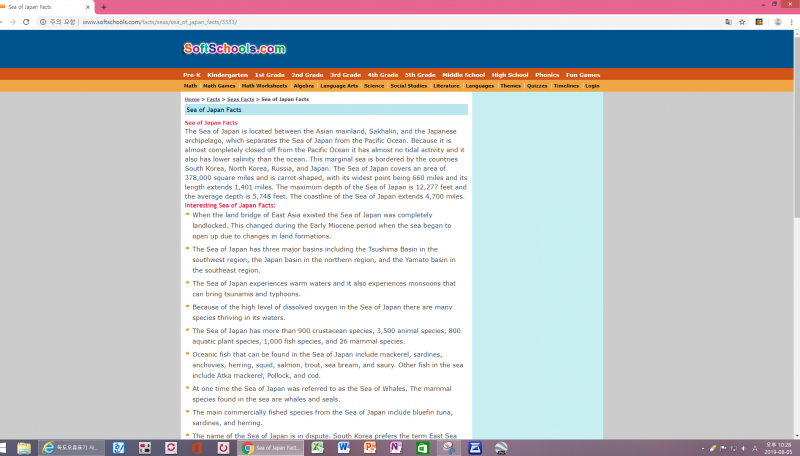
Task: Click the SoftSchools.com logo
Action: click(x=234, y=48)
